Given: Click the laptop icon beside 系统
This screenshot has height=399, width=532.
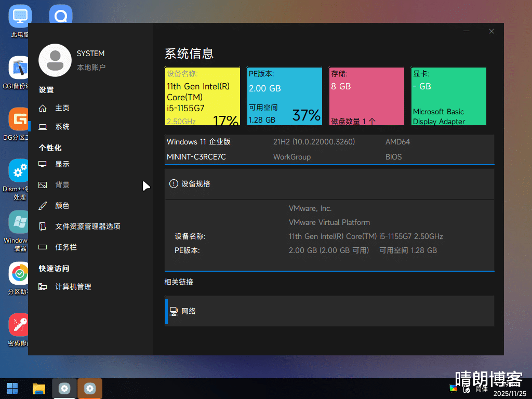Looking at the screenshot, I should (43, 127).
